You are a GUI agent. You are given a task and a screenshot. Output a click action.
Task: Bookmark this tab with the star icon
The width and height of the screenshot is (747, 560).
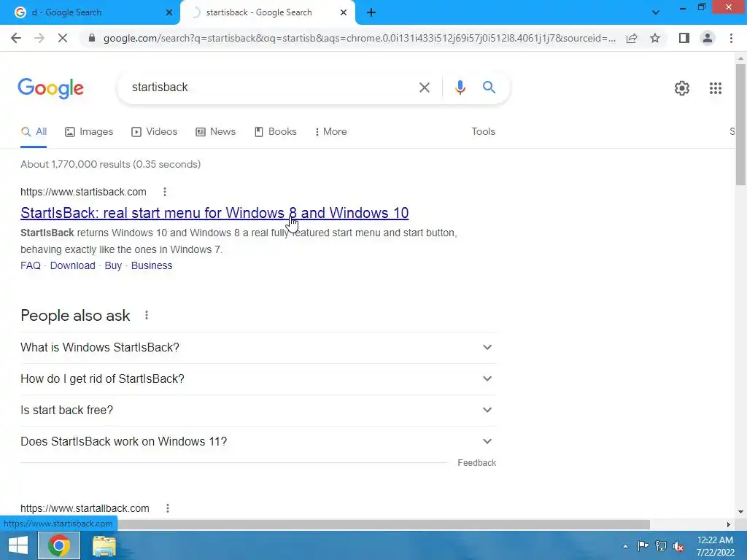[655, 38]
